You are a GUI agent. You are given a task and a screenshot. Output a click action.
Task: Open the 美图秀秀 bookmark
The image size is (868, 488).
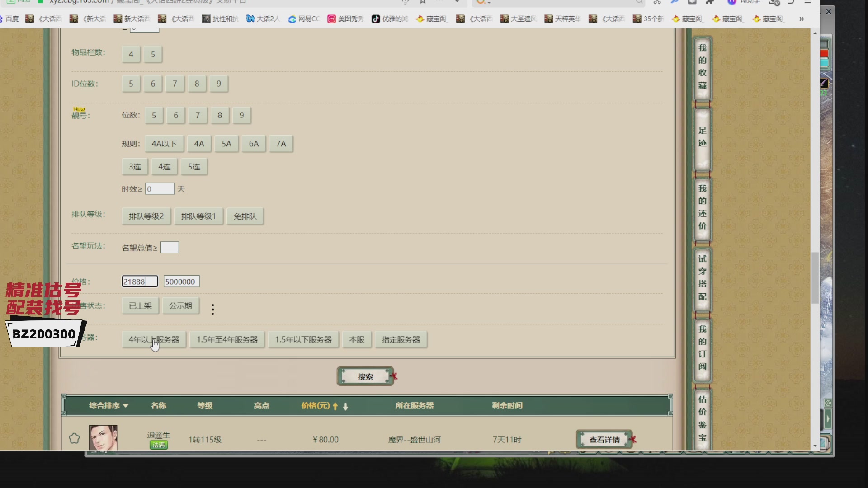click(346, 19)
